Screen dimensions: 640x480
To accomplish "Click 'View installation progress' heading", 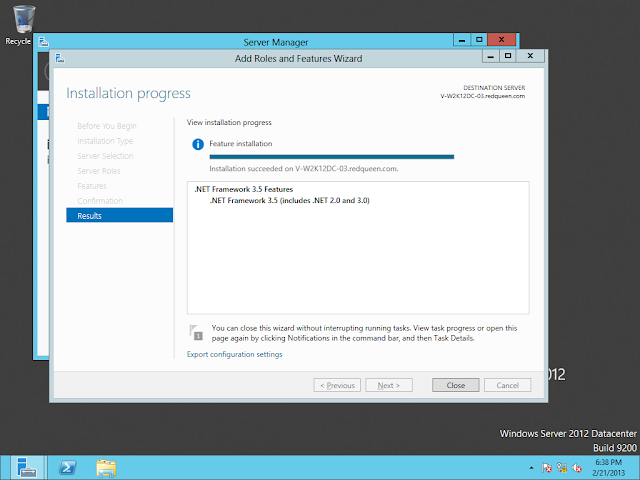I will click(229, 122).
